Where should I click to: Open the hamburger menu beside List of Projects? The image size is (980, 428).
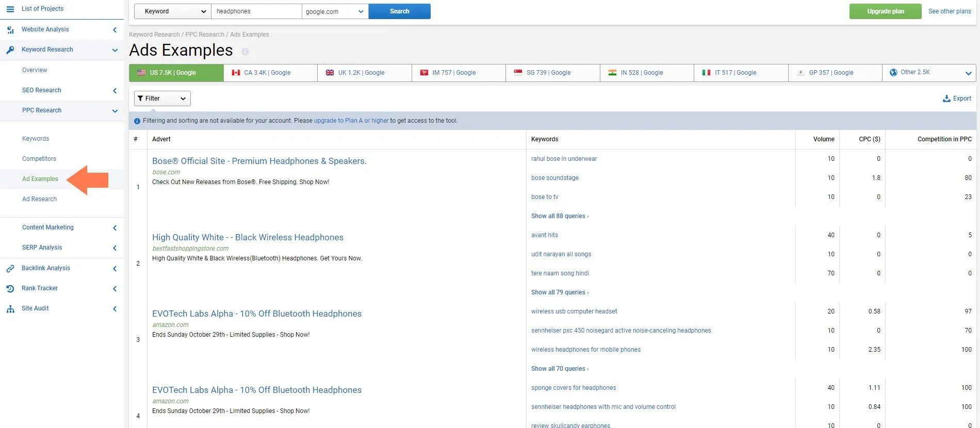[x=10, y=9]
